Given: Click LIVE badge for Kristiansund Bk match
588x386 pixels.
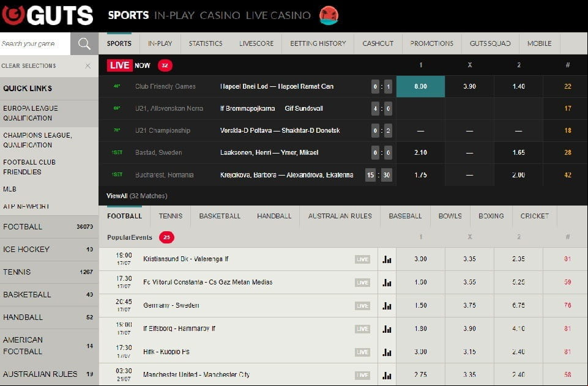Looking at the screenshot, I should (362, 259).
